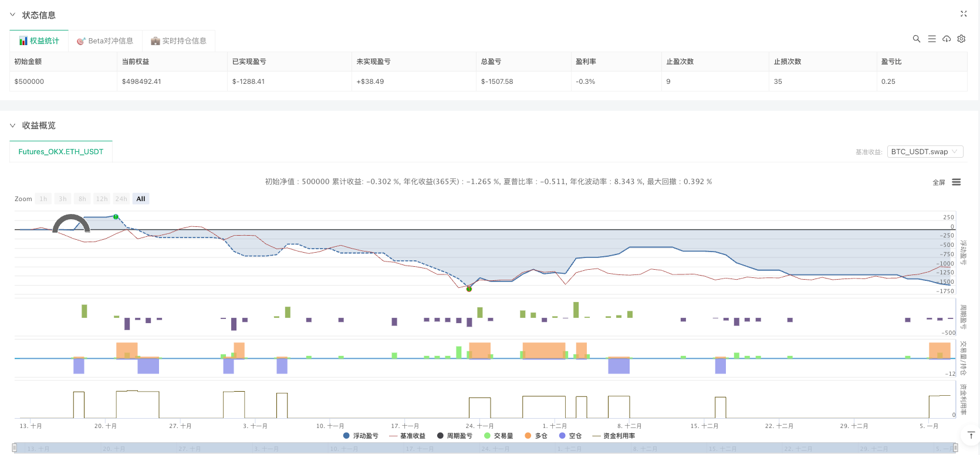This screenshot has width=980, height=455.
Task: Open the settings gear icon
Action: coord(961,39)
